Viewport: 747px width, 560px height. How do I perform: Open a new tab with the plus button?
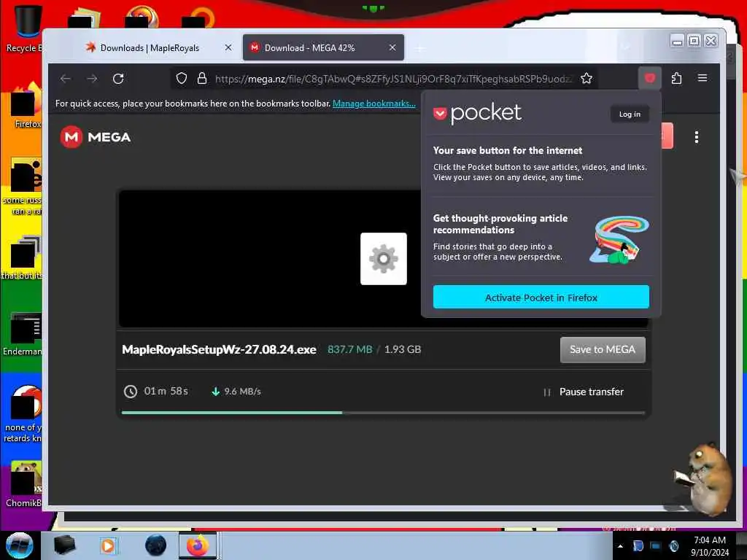419,48
